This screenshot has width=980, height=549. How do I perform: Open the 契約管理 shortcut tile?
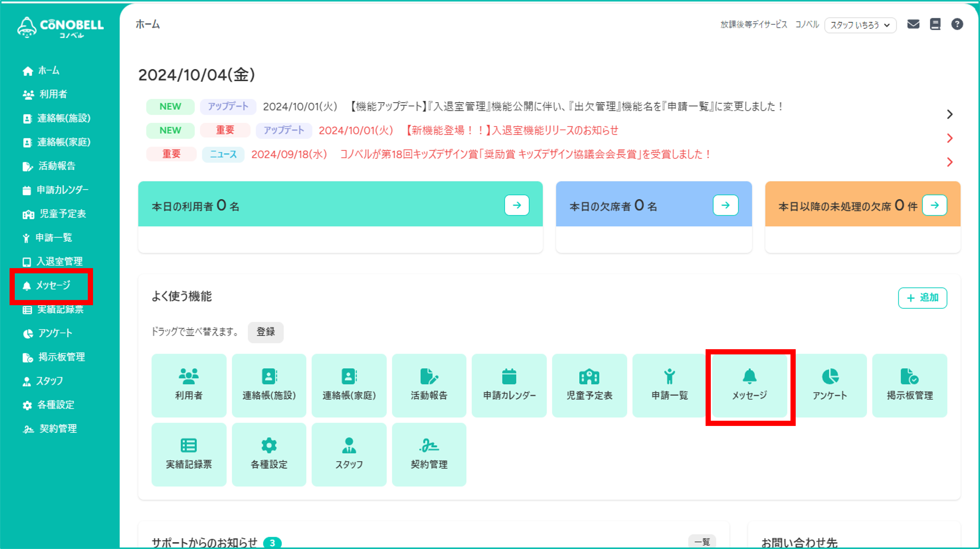click(x=429, y=454)
